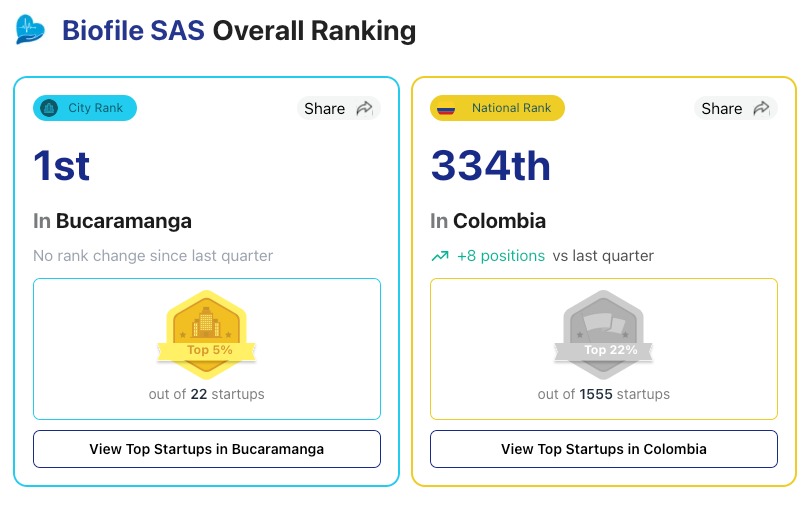Click the Colombia country name
The height and width of the screenshot is (506, 806).
click(x=499, y=220)
